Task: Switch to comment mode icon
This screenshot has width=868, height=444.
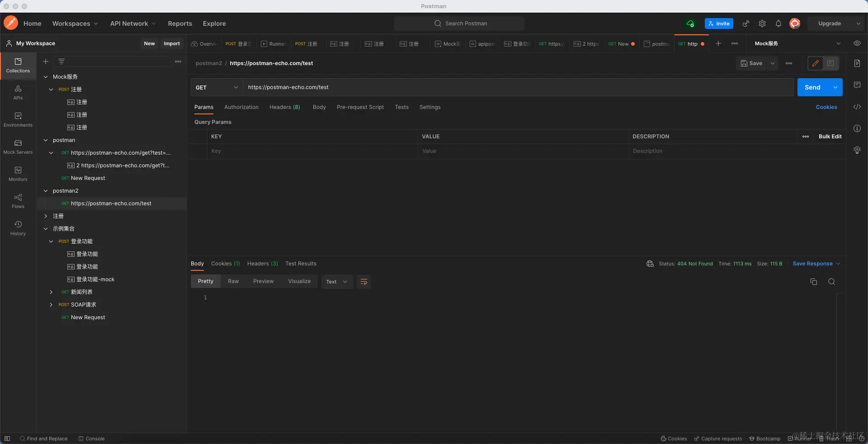Action: (830, 63)
